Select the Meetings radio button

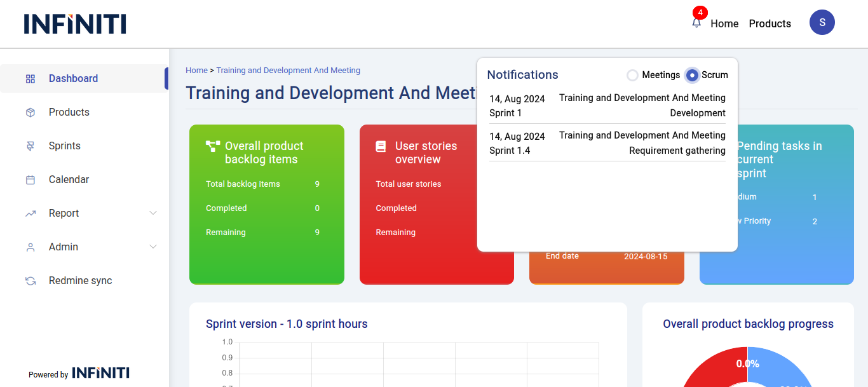632,75
